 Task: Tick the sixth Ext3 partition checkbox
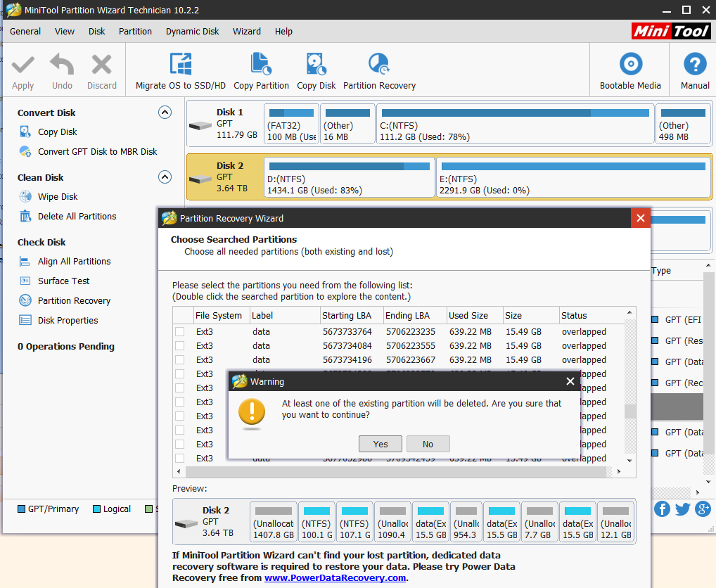coord(180,402)
